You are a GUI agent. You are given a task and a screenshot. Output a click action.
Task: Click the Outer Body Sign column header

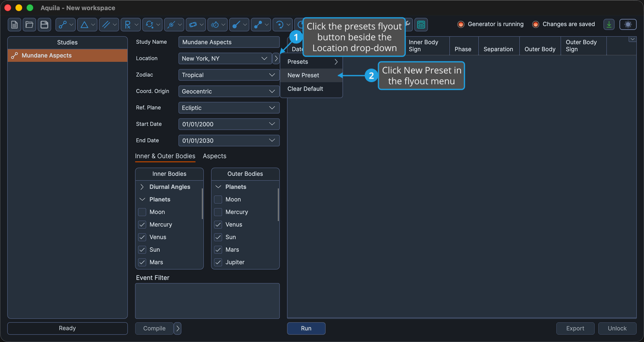[x=584, y=45]
